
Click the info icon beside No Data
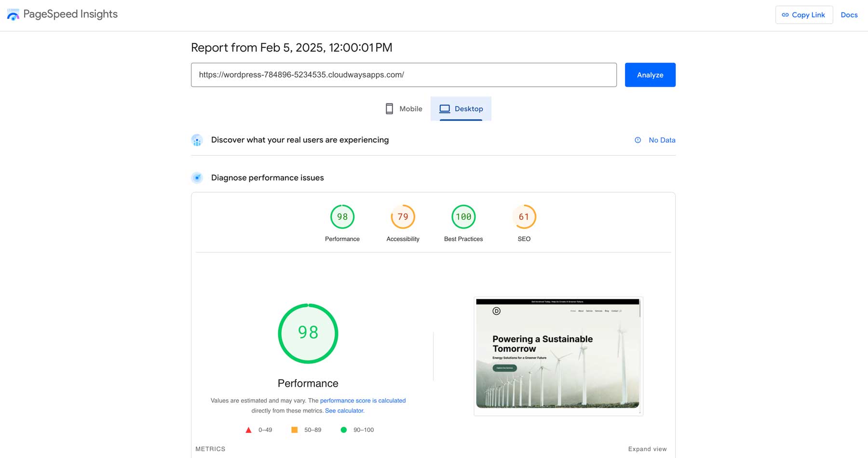click(x=637, y=140)
